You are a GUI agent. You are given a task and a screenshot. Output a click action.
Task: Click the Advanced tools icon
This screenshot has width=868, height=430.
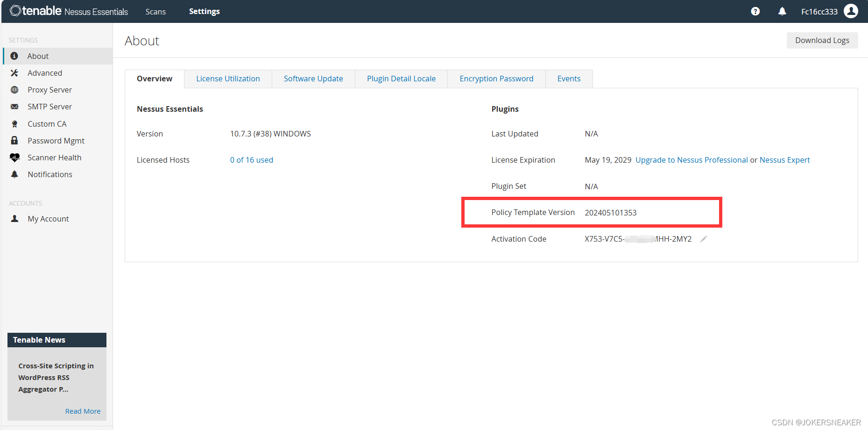(14, 73)
